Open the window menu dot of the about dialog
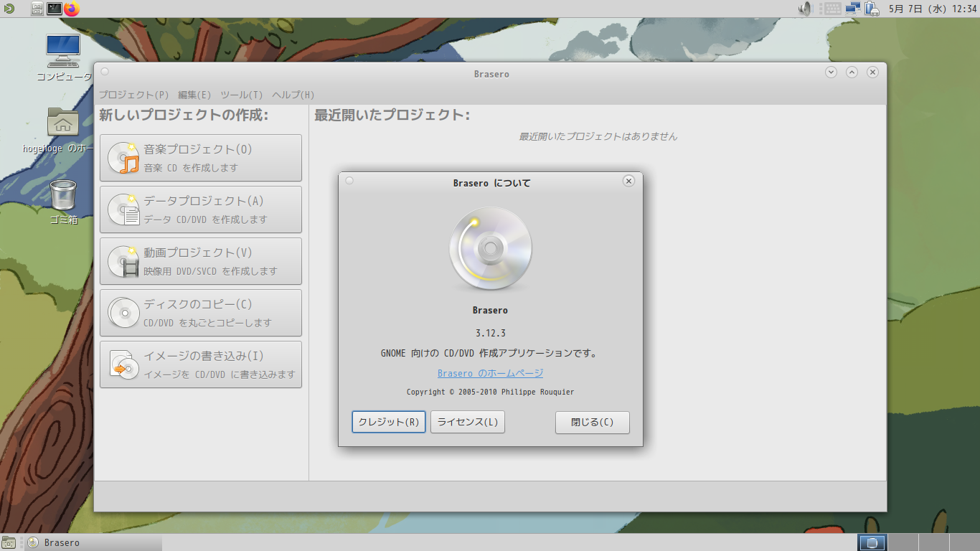The height and width of the screenshot is (551, 980). tap(349, 181)
